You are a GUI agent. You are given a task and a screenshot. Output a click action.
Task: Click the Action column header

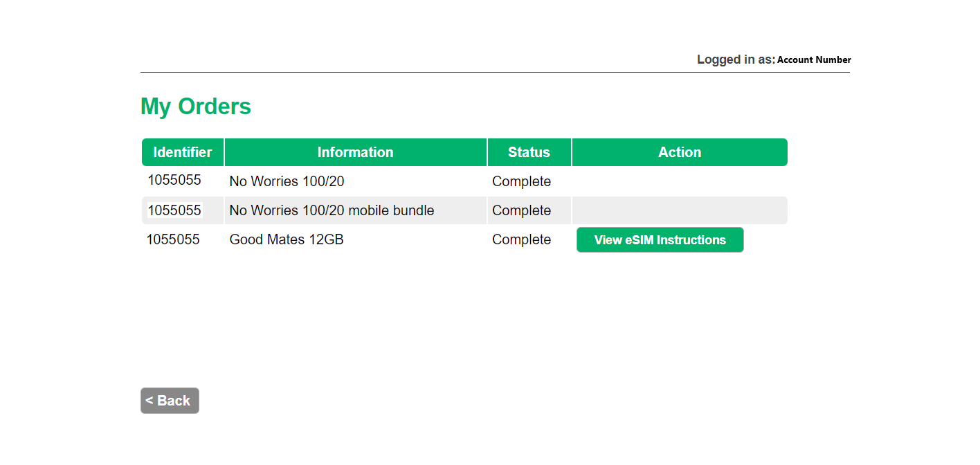679,152
